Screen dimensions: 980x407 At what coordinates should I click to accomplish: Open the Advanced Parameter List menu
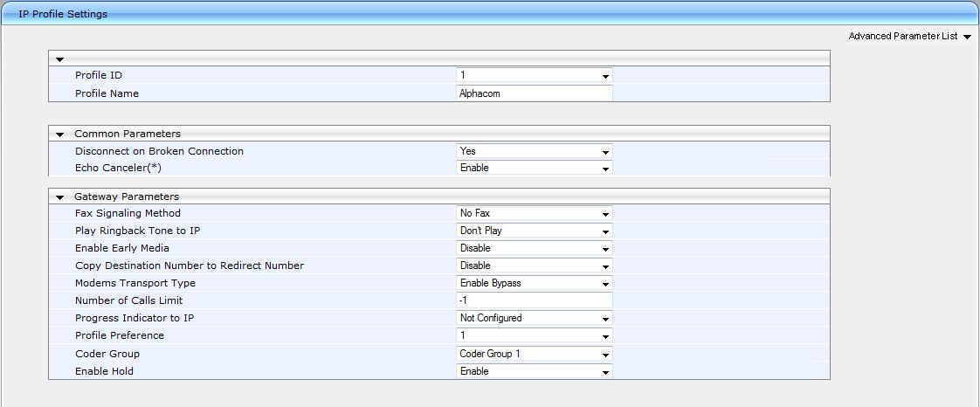pos(909,37)
